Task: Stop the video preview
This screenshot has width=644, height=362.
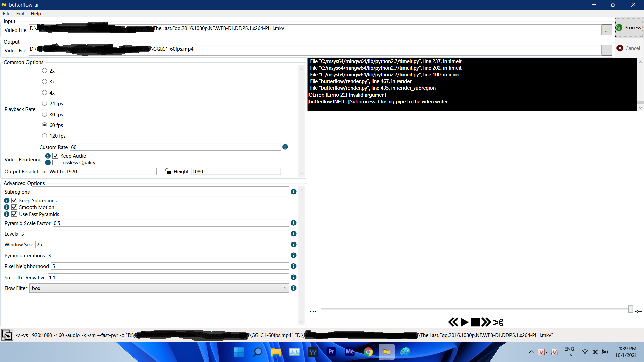Action: point(475,322)
